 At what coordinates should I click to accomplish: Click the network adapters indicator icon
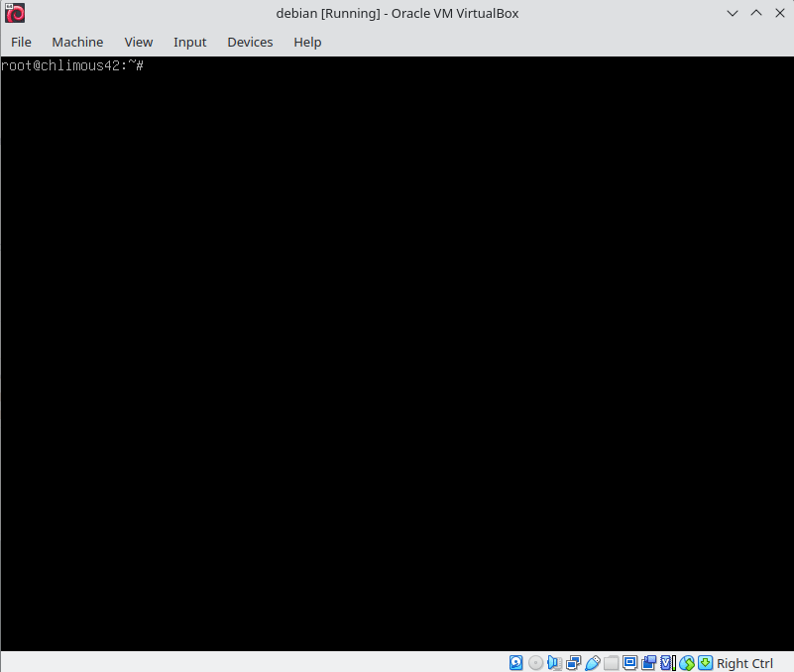click(574, 662)
